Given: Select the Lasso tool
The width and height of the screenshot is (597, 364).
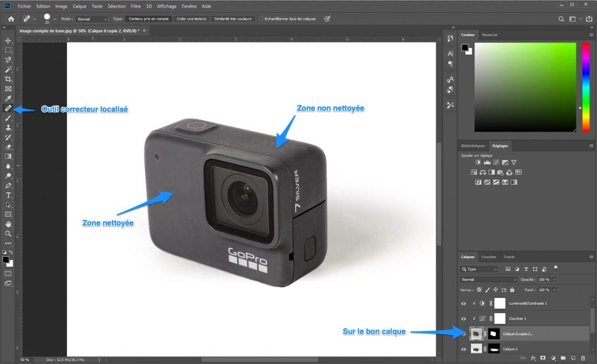Looking at the screenshot, I should click(8, 60).
